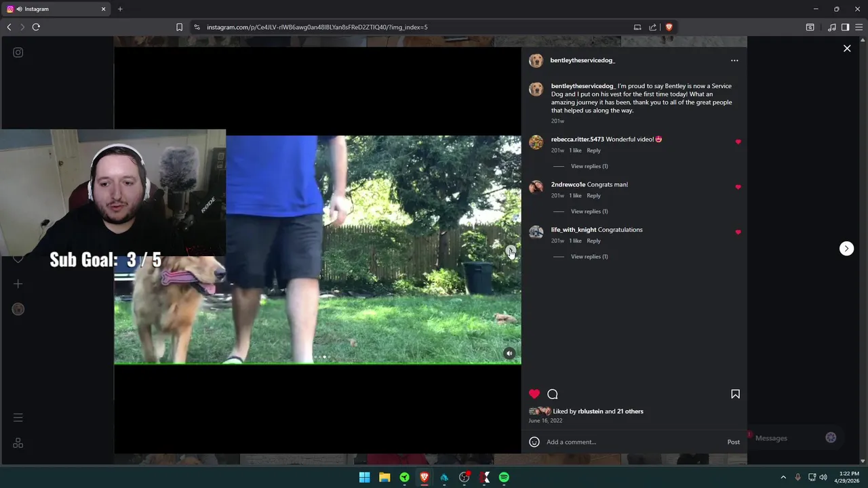
Task: Expand replies under 2ndrewco1e's comment
Action: pyautogui.click(x=589, y=211)
